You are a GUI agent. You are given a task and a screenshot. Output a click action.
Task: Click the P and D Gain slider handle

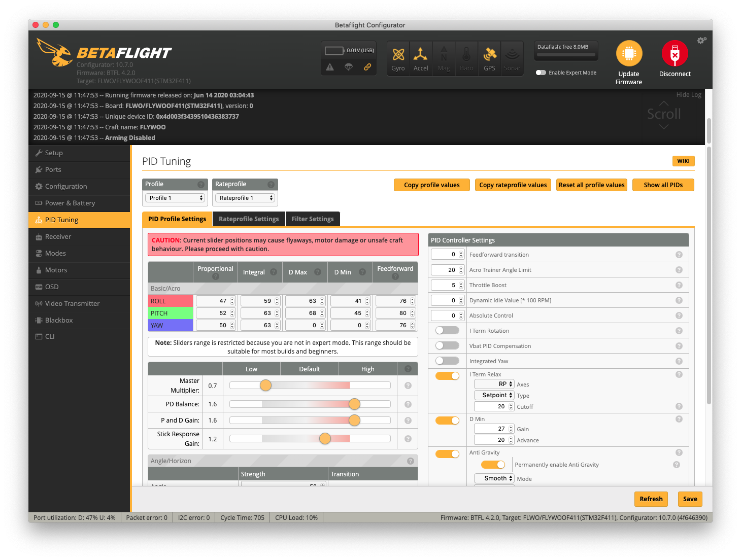[354, 421]
